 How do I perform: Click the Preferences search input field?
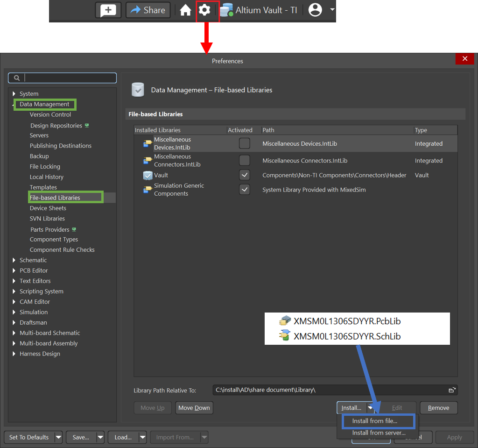tap(69, 78)
